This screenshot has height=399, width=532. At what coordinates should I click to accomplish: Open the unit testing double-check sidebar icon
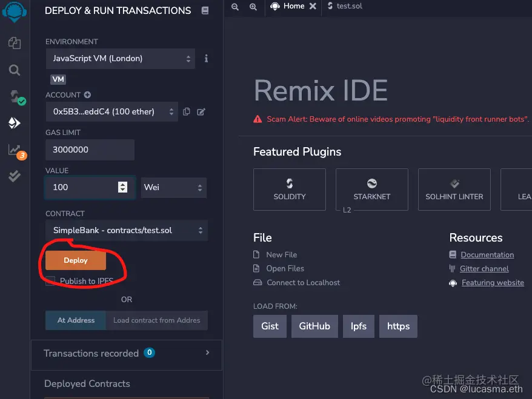[15, 176]
